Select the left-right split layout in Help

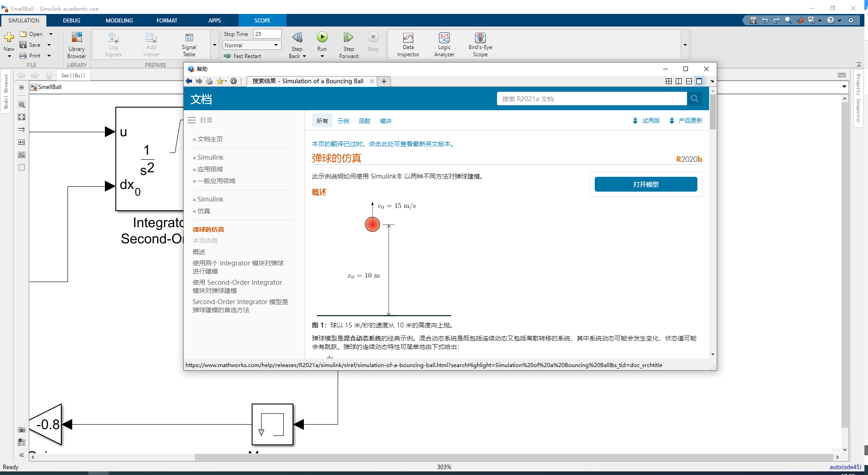(678, 81)
